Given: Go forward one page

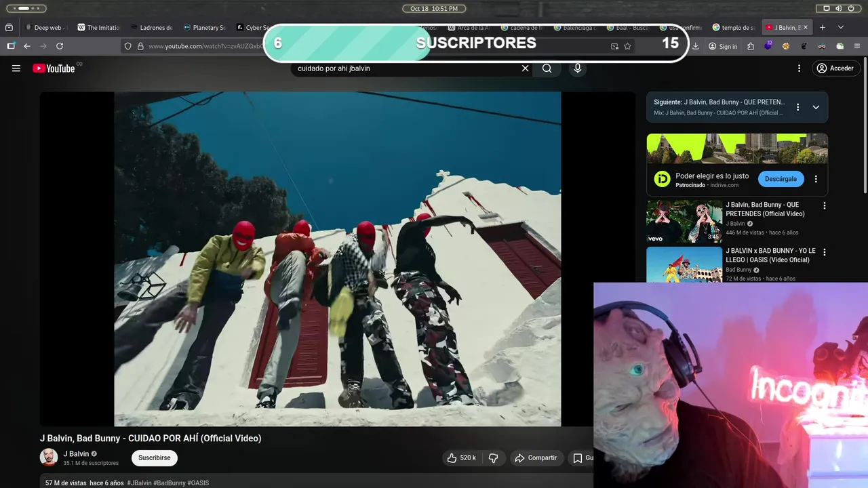Looking at the screenshot, I should (x=43, y=46).
